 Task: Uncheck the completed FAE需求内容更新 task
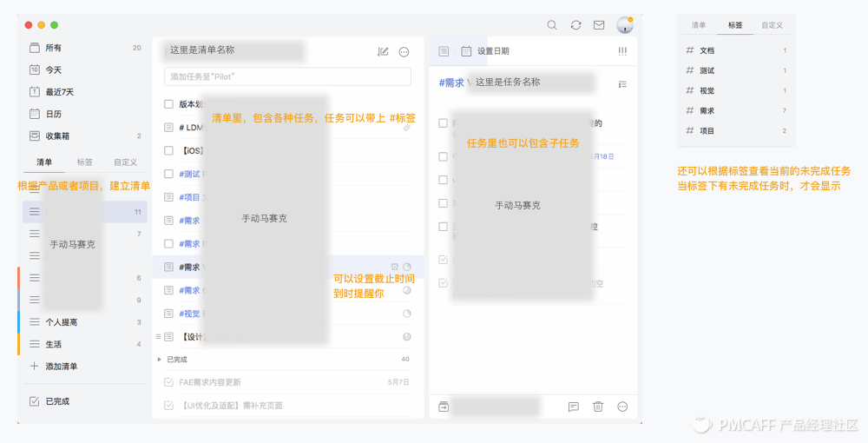tap(169, 382)
